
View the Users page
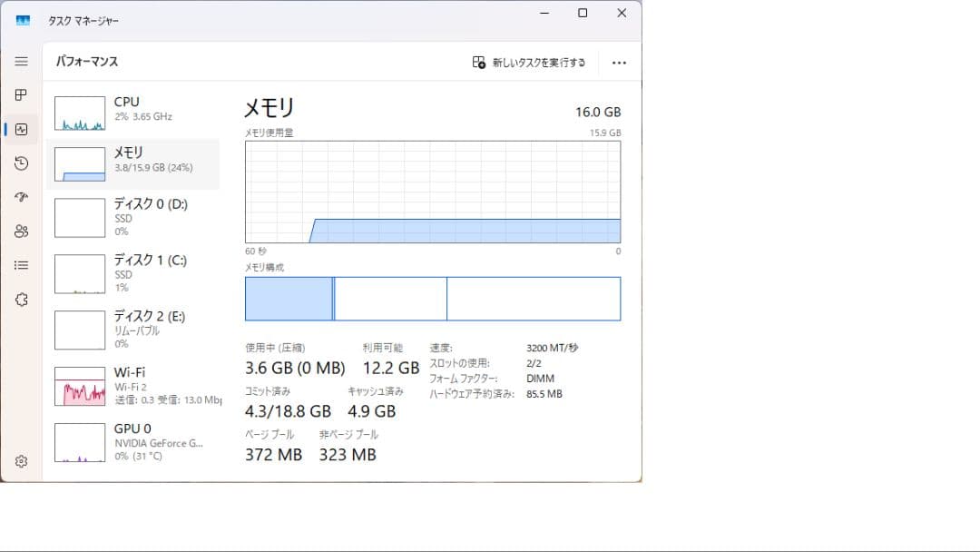(21, 231)
